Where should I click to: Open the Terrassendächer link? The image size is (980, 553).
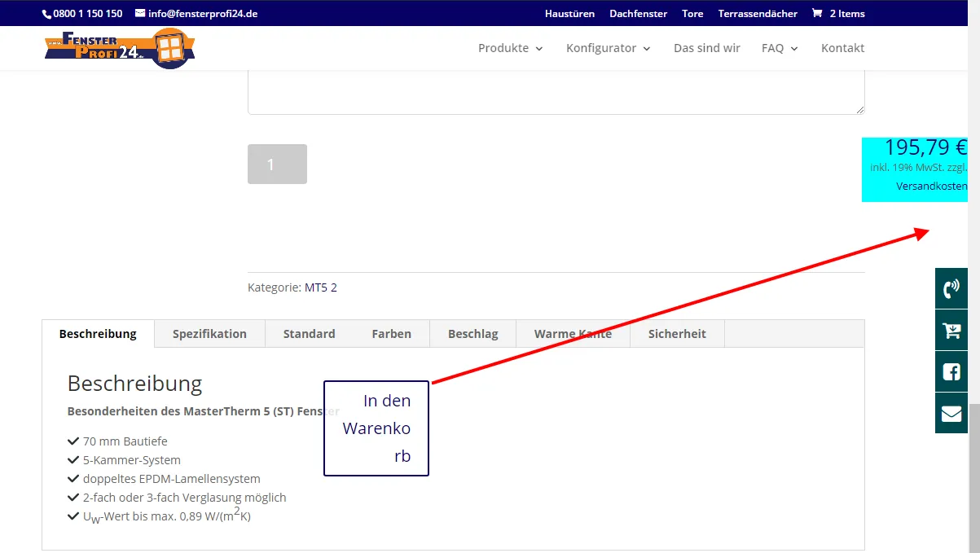point(758,13)
